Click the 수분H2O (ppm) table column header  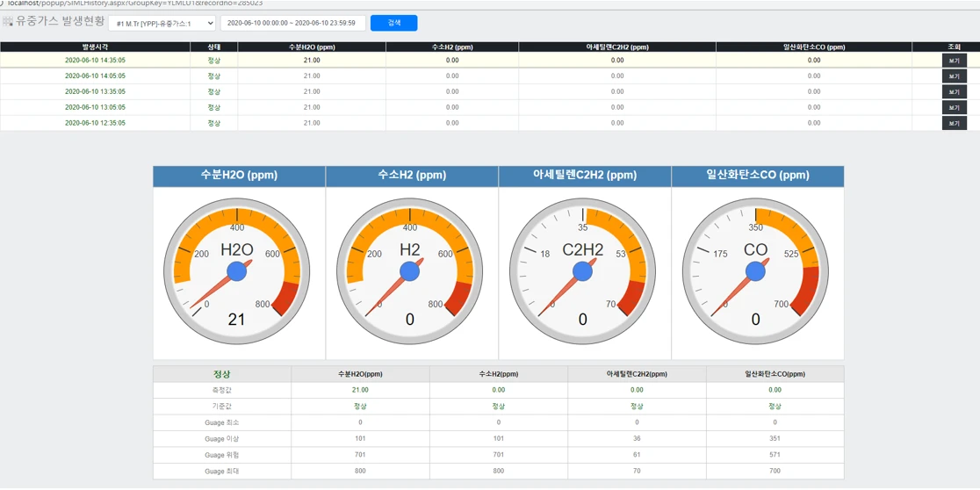312,47
